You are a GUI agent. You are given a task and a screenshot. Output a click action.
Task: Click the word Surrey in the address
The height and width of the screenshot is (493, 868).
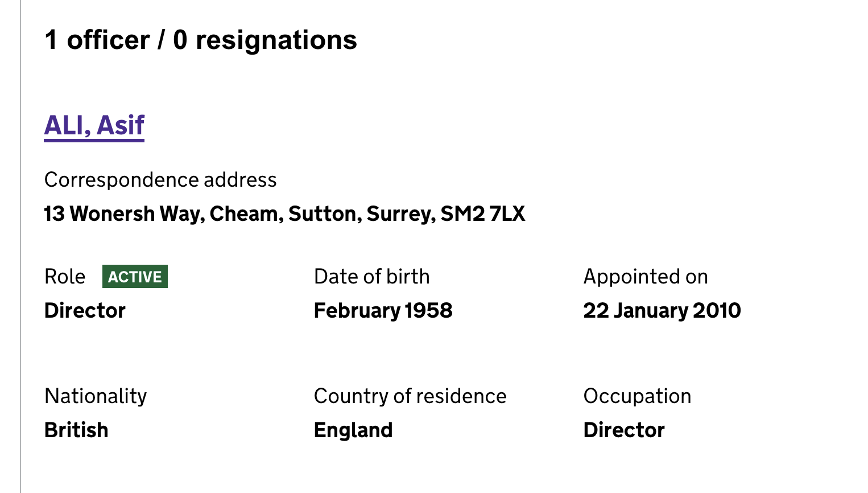click(400, 214)
